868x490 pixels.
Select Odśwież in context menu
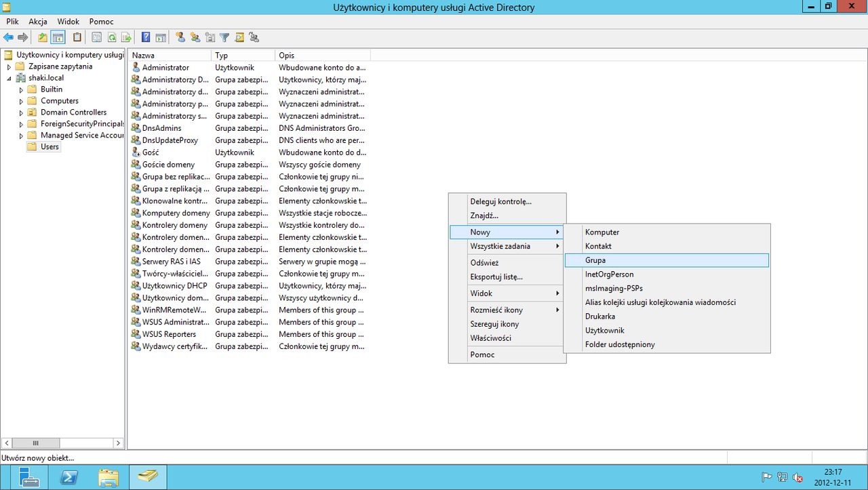507,262
